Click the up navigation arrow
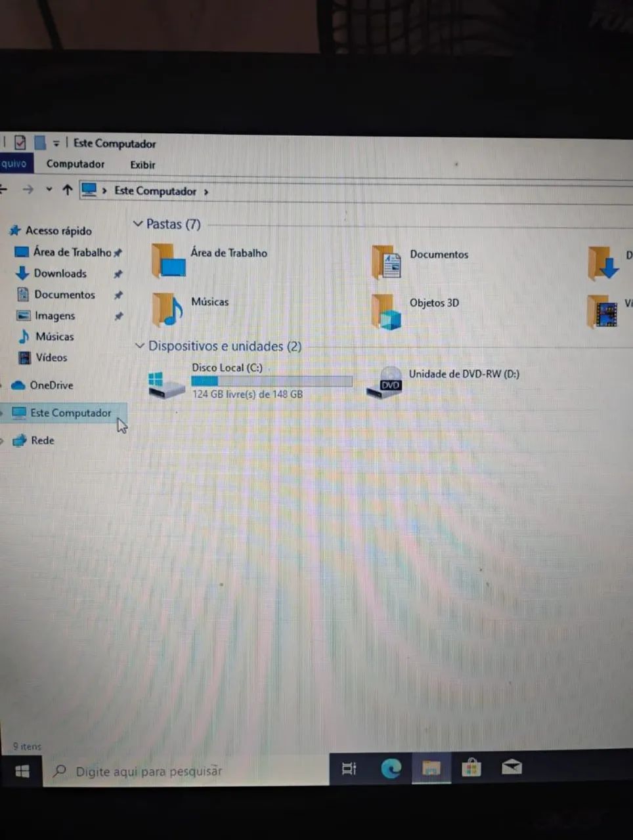The image size is (633, 840). click(67, 190)
